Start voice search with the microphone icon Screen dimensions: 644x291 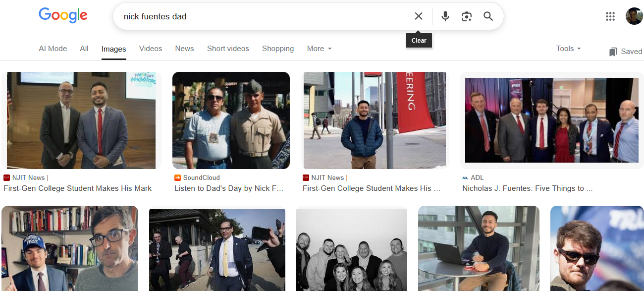point(445,16)
